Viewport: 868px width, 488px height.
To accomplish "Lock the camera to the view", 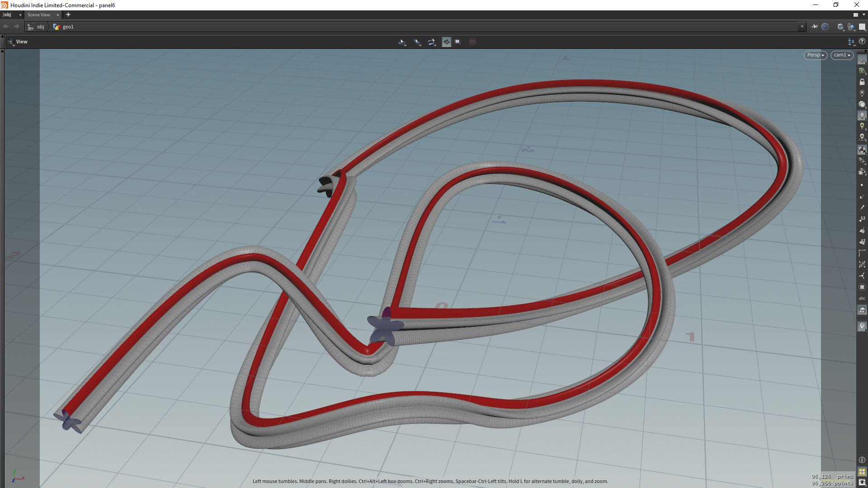I will (x=863, y=81).
